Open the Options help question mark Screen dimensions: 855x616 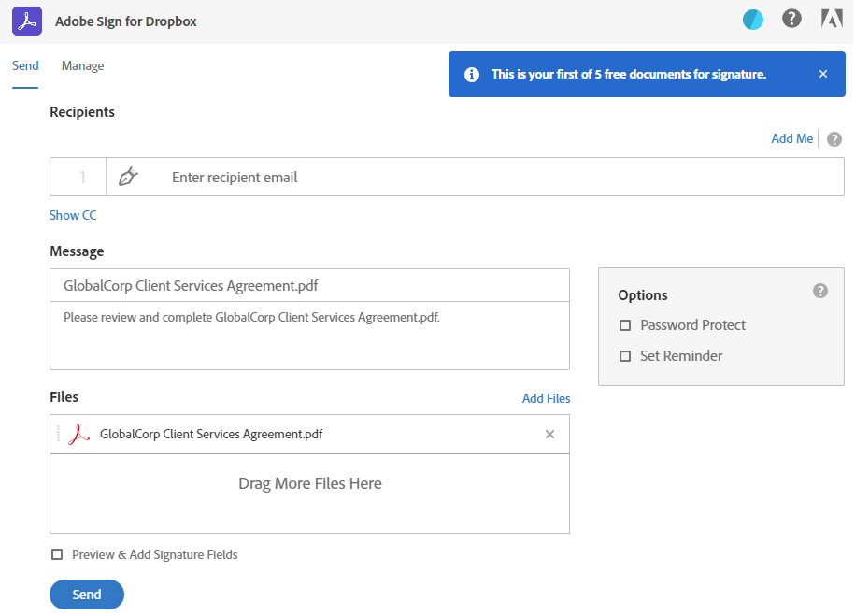pos(819,291)
